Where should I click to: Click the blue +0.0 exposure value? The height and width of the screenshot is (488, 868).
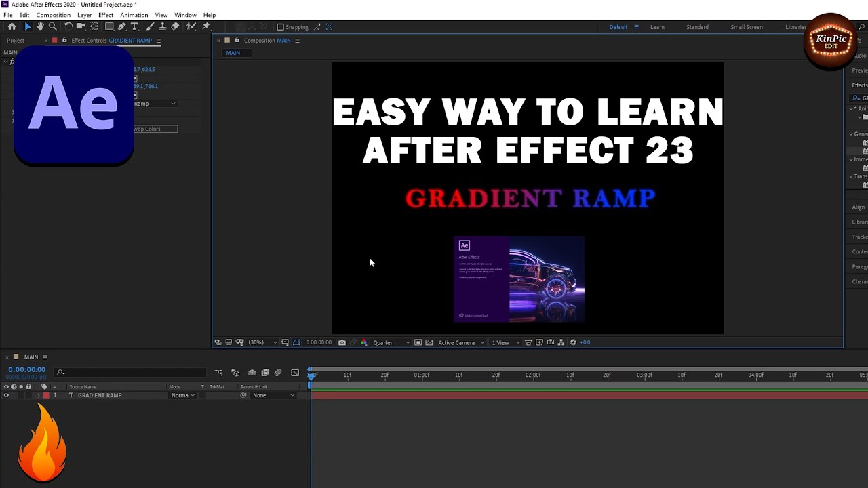(x=585, y=342)
